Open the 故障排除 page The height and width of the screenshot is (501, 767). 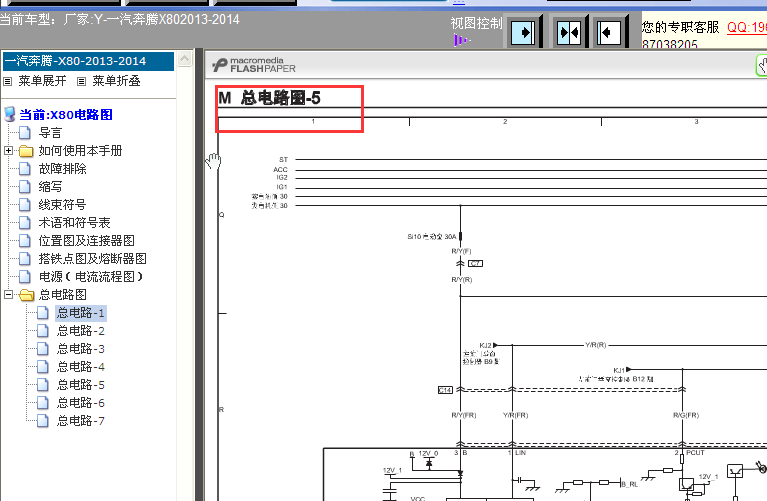click(x=63, y=169)
